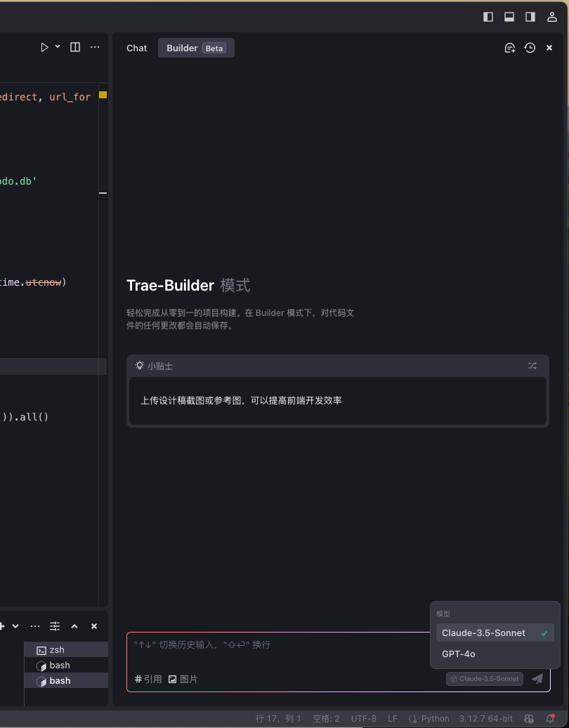Screen dimensions: 569x728
Task: Change file encoding UTF-8 in status bar
Action: tap(364, 719)
